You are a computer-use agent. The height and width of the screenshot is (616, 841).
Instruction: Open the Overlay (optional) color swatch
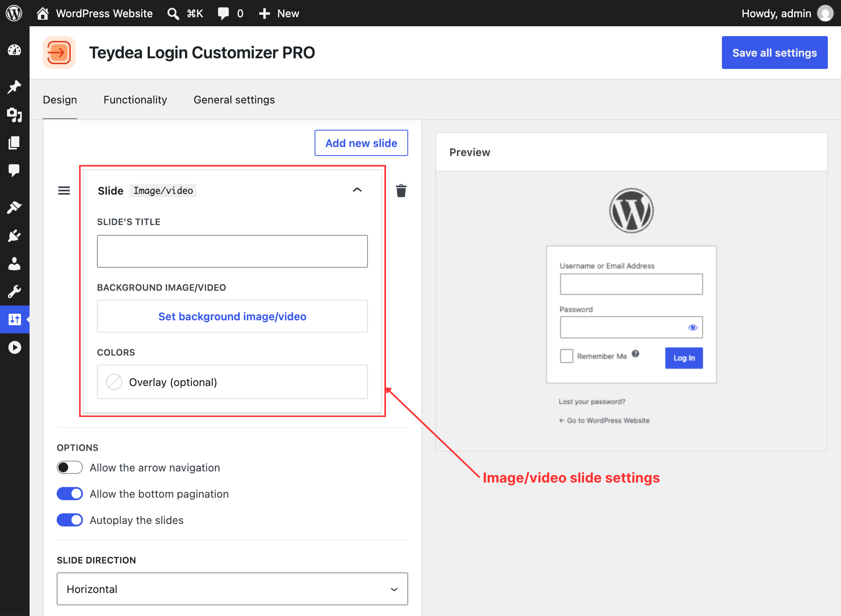click(x=114, y=382)
